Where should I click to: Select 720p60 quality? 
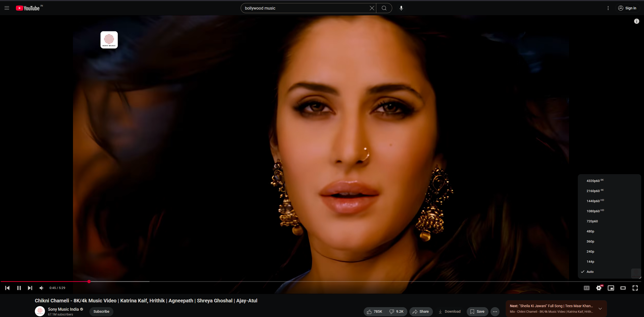[x=609, y=221]
